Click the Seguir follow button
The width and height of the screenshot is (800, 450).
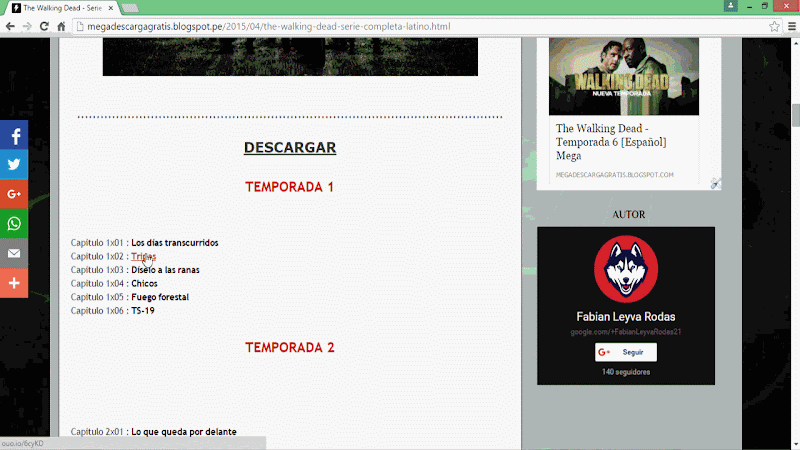625,352
